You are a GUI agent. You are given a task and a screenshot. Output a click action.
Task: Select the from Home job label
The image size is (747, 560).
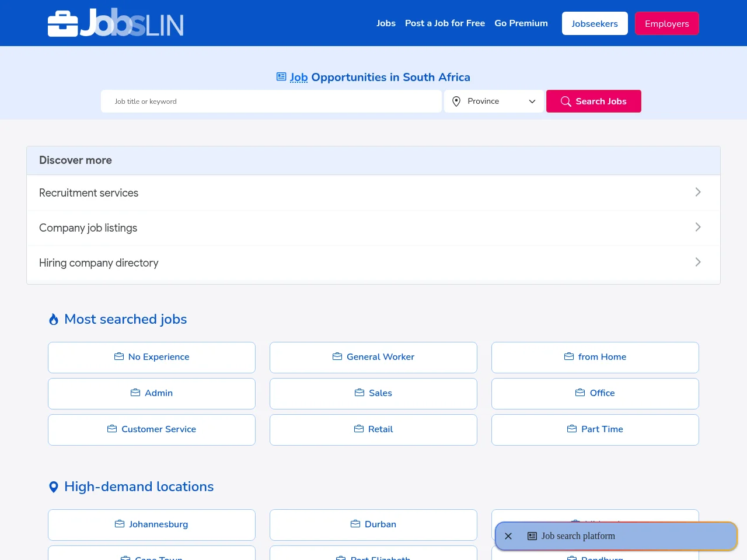(x=602, y=357)
